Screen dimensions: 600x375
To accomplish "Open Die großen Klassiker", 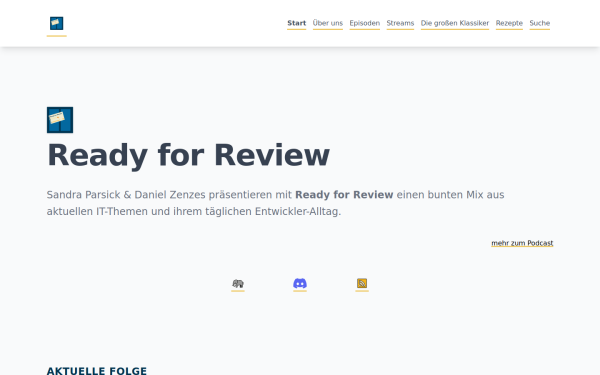I will click(455, 23).
